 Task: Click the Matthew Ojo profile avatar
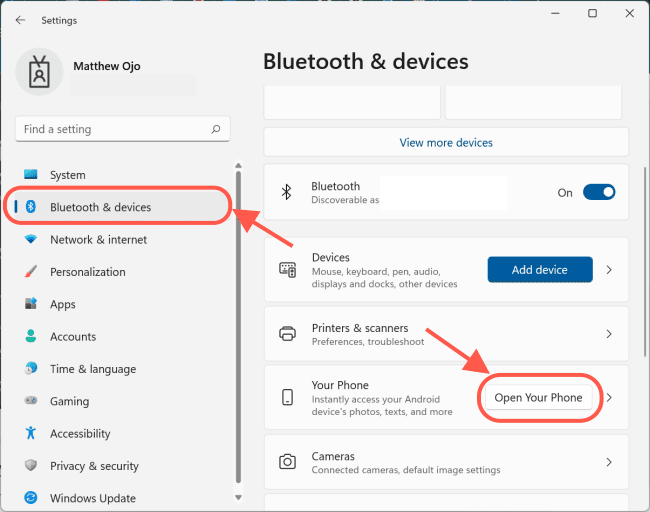(40, 73)
